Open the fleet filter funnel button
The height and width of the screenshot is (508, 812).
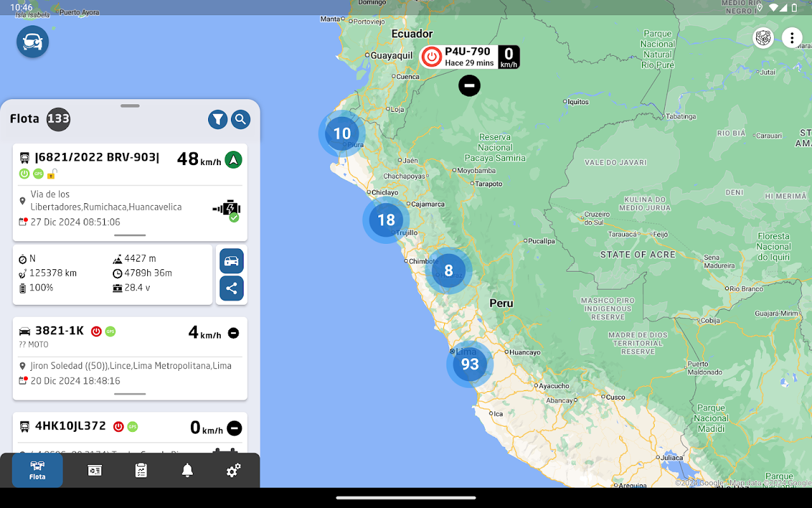[x=218, y=119]
